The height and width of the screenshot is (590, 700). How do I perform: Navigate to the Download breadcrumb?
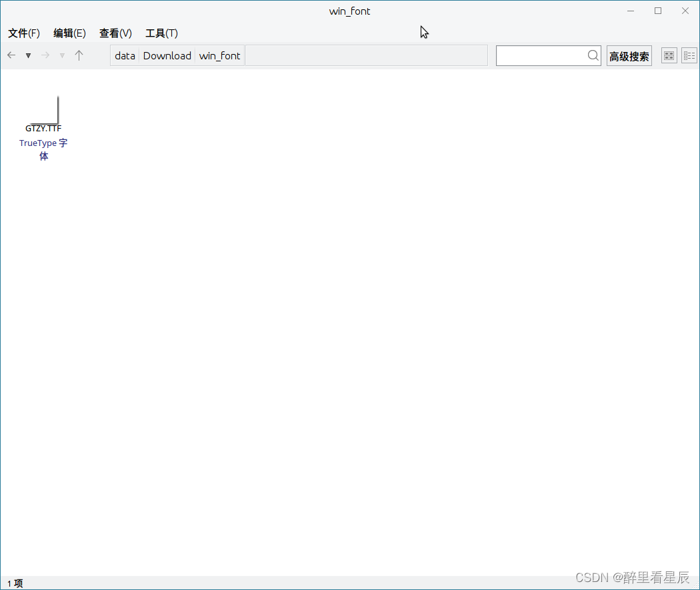tap(167, 56)
